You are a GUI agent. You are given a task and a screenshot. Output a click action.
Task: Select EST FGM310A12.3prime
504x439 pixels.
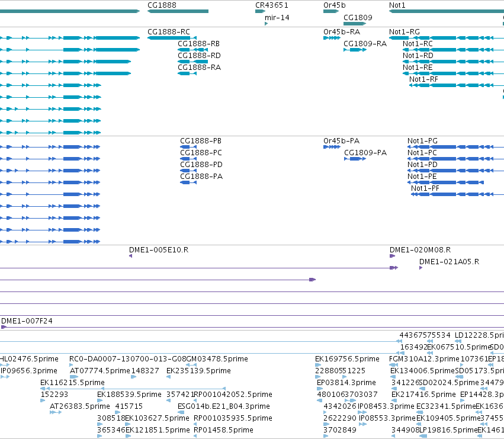(394, 365)
